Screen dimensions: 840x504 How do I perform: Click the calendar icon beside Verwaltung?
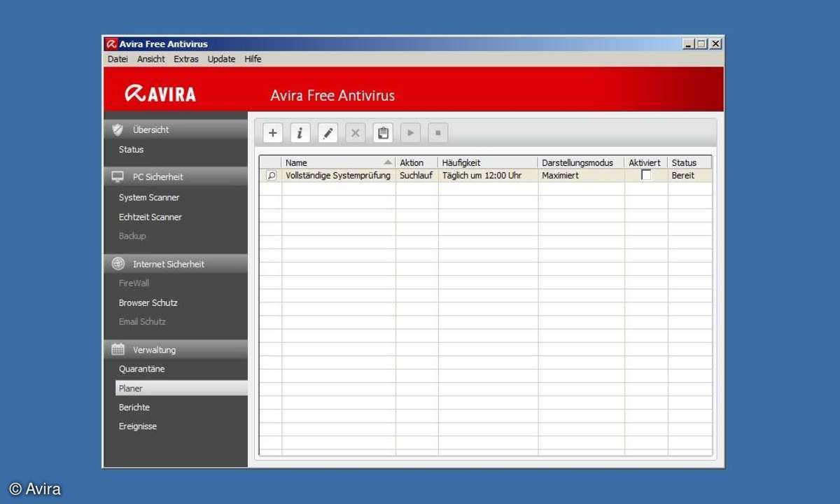[118, 349]
